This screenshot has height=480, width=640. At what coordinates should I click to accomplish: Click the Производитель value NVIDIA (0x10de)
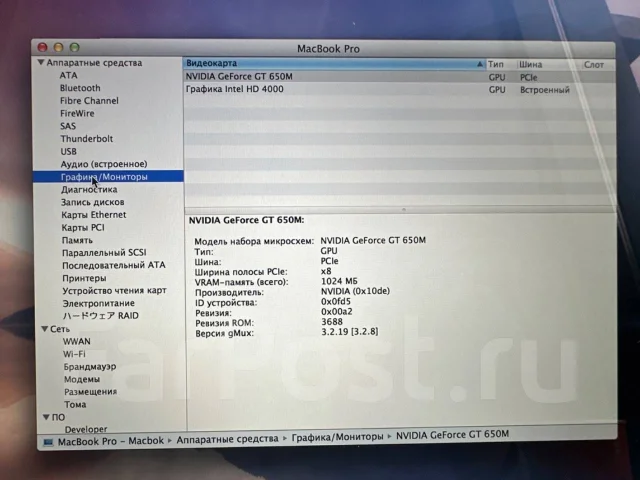click(x=356, y=291)
